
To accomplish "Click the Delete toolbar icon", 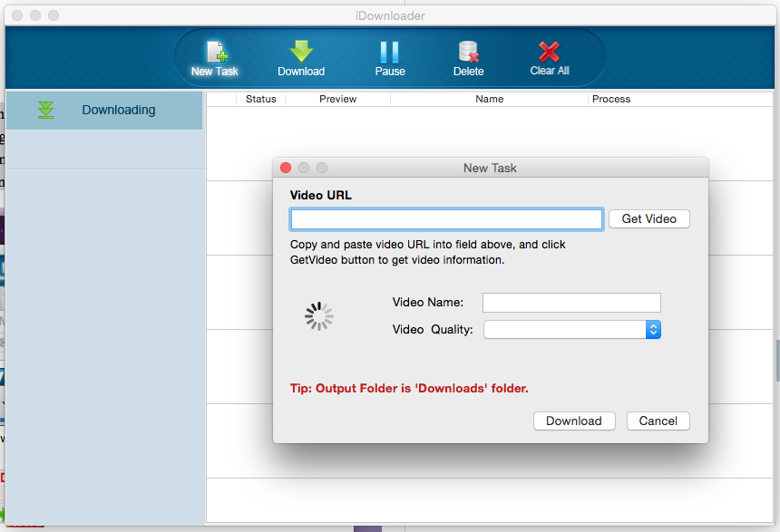I will (x=468, y=53).
